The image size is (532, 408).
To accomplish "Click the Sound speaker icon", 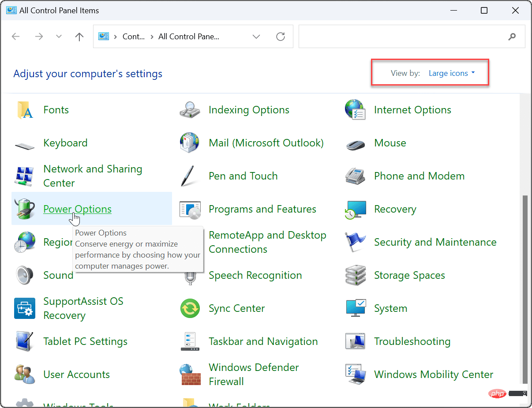I will (x=25, y=275).
